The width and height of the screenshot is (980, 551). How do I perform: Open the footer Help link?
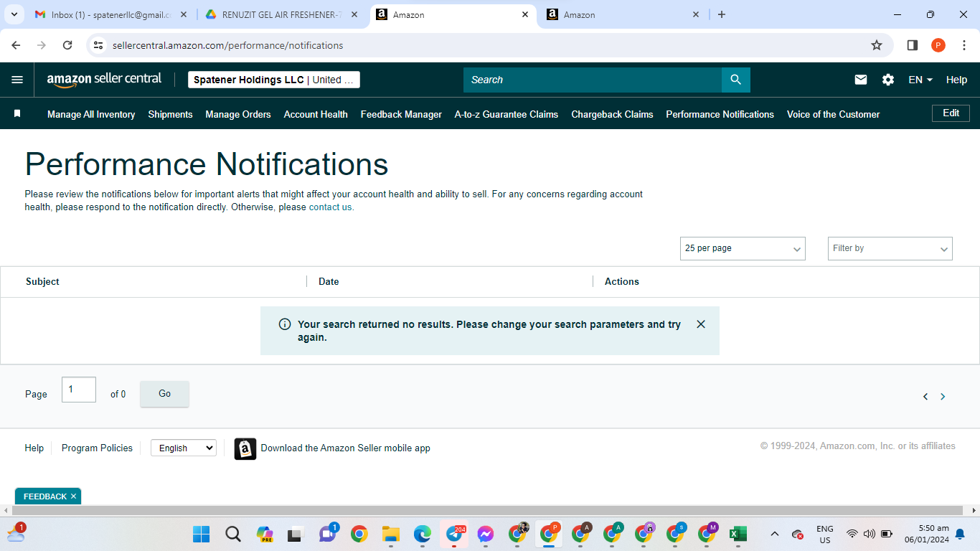[x=34, y=448]
